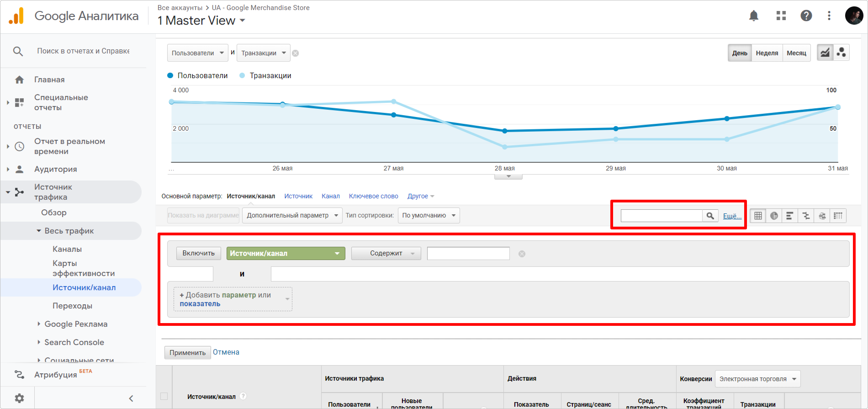Switch to pie chart table view
This screenshot has height=409, width=868.
coord(774,216)
